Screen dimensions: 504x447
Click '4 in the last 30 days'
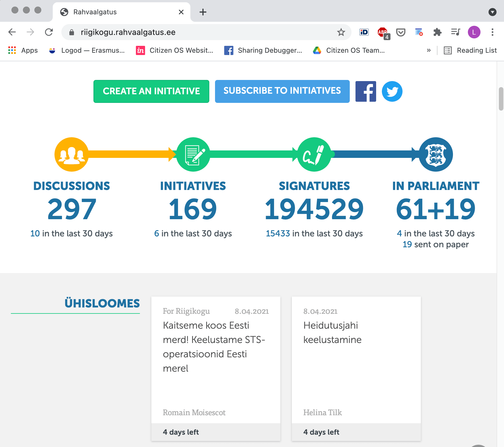(436, 234)
